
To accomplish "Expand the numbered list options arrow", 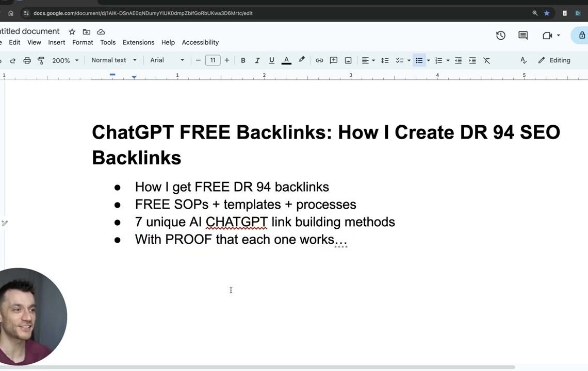I will tap(448, 60).
